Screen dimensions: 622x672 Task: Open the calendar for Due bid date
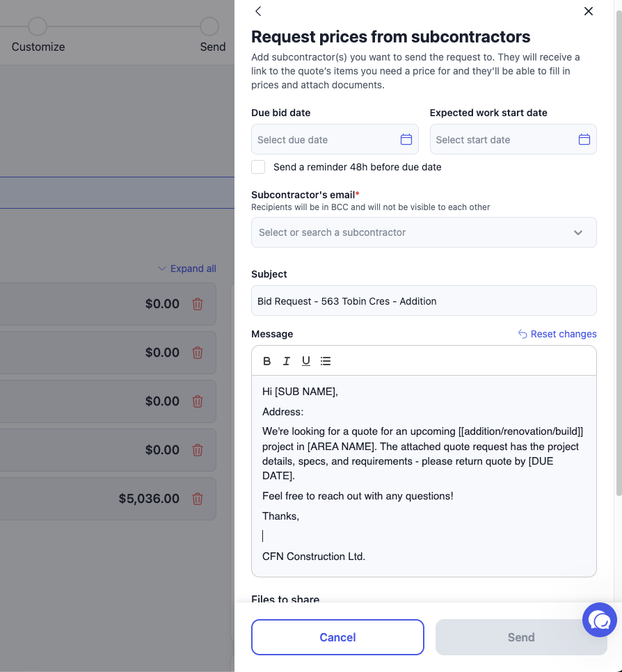pyautogui.click(x=406, y=139)
